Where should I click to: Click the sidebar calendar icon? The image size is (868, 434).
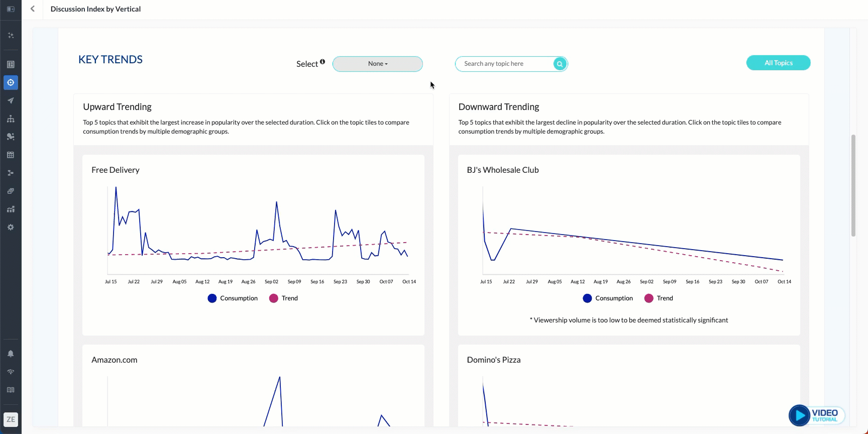click(x=11, y=155)
